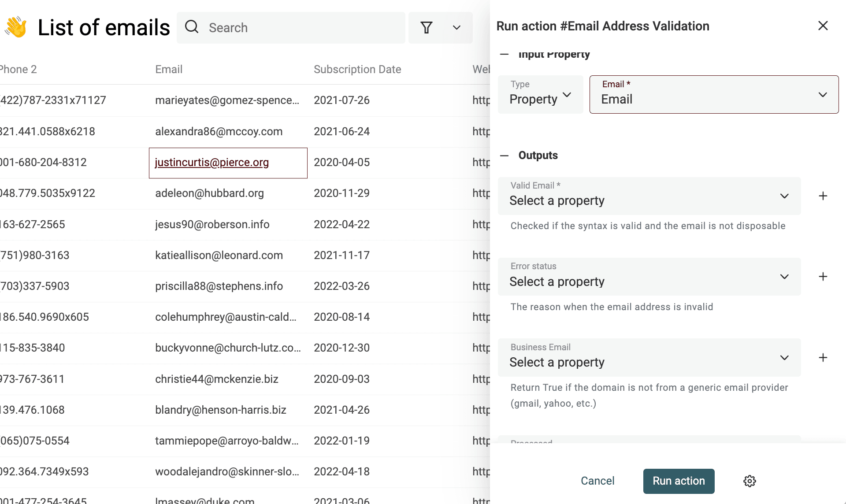The width and height of the screenshot is (846, 504).
Task: Add a new property for Error status output
Action: (823, 277)
